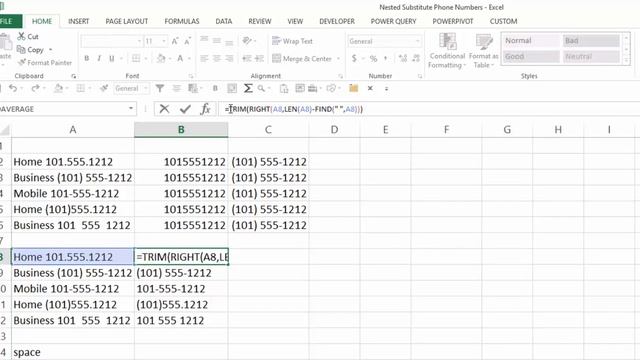
Task: Click the Copy icon in Clipboard
Action: 21,49
